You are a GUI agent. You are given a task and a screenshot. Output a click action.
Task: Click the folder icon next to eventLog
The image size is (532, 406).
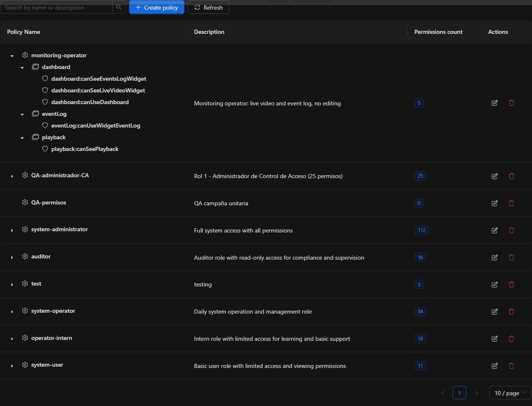pos(36,114)
